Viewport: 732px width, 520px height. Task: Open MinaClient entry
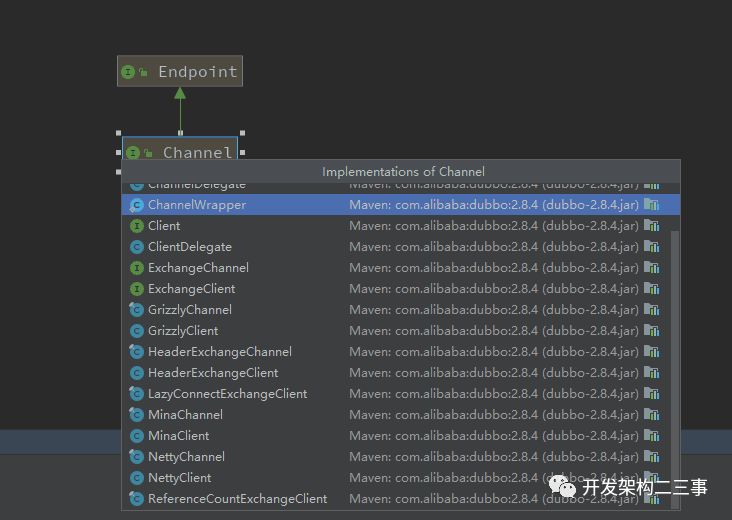point(396,436)
